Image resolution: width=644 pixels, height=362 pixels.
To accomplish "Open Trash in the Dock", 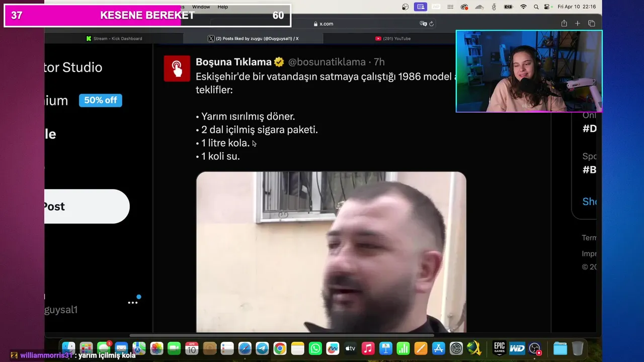I will click(x=578, y=348).
